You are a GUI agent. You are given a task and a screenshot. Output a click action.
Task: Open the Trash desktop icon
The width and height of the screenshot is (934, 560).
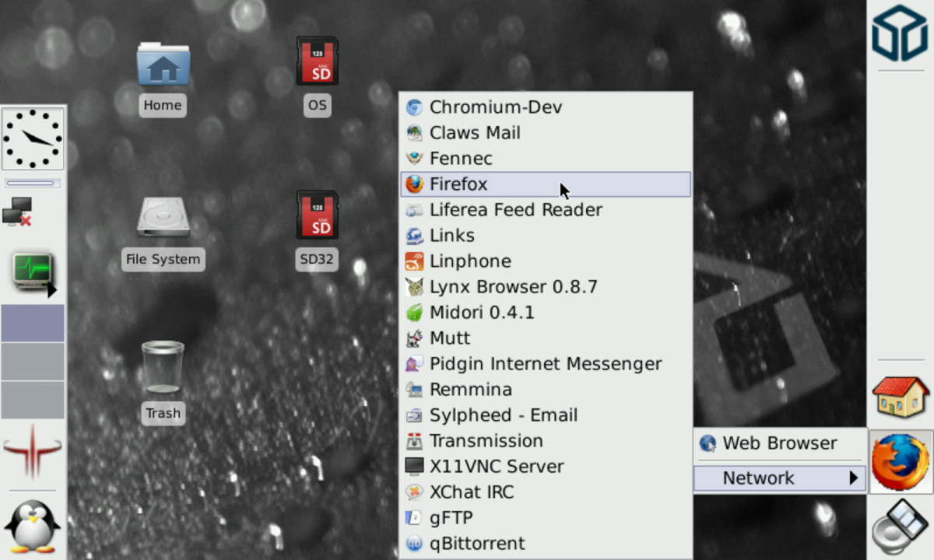click(163, 369)
